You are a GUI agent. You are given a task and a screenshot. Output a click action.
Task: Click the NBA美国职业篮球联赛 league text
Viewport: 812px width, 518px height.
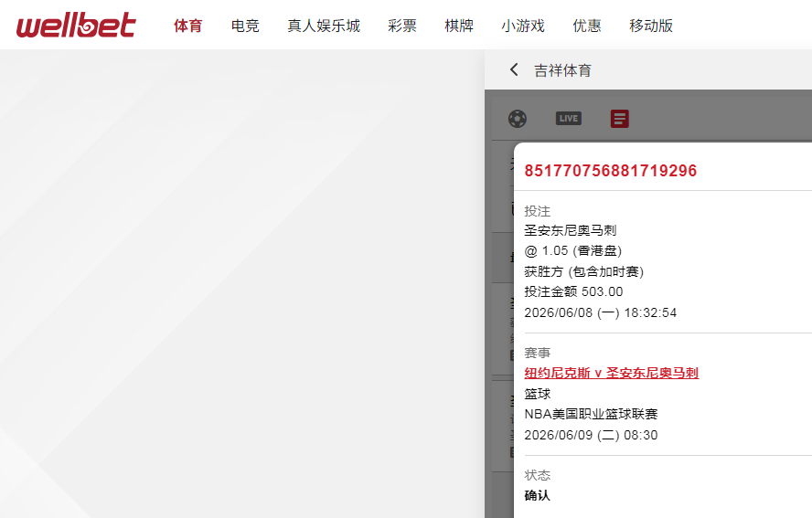tap(591, 414)
